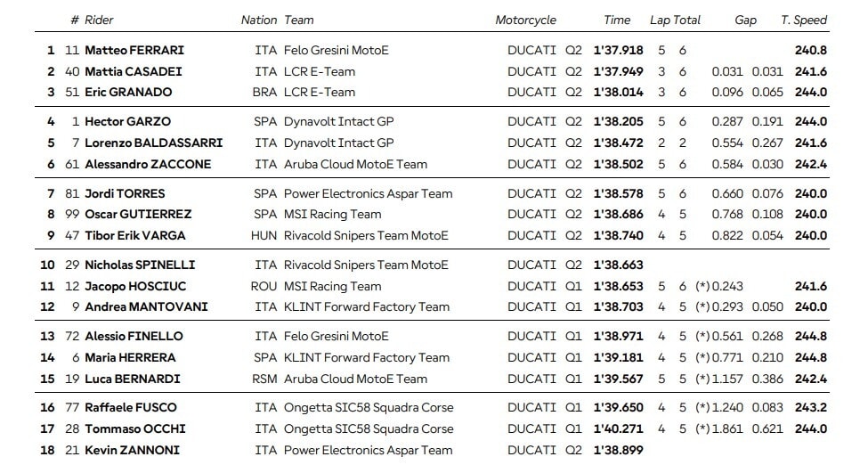
Task: Click on Eric GRANADO's name
Action: (128, 92)
